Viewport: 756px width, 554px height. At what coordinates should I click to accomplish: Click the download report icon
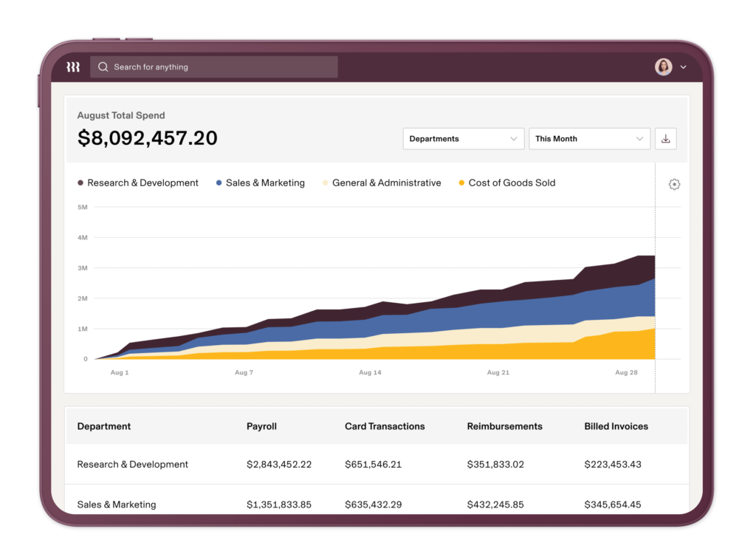pyautogui.click(x=665, y=138)
